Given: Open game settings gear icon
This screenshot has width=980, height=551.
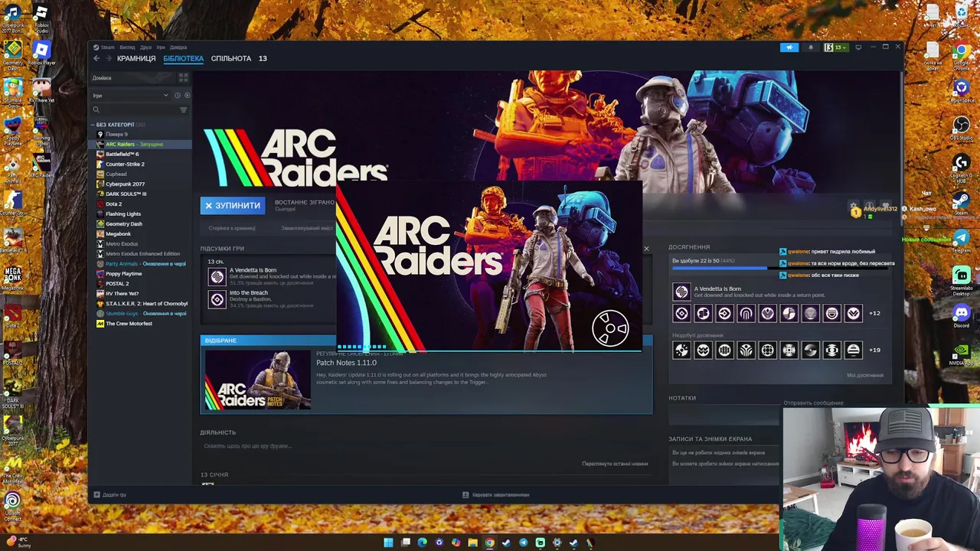Looking at the screenshot, I should click(854, 207).
